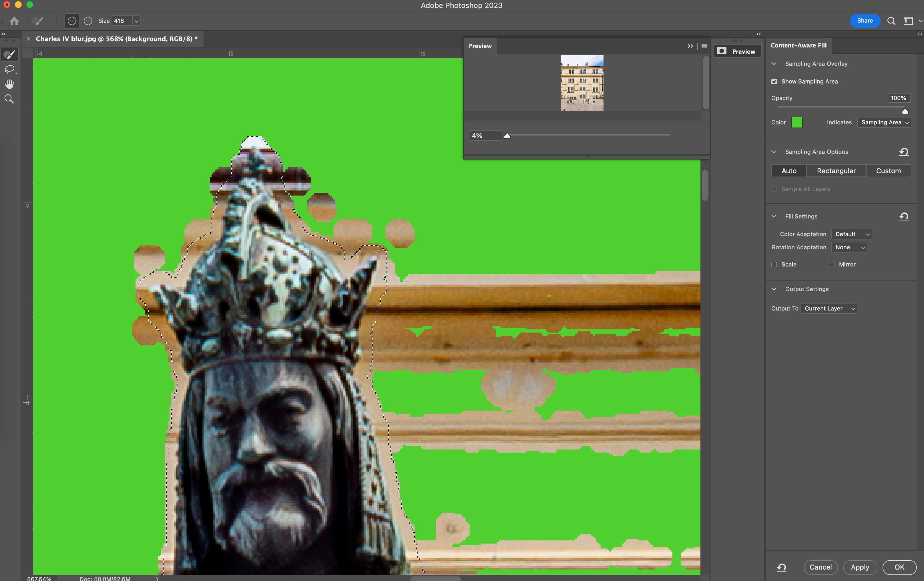Image resolution: width=924 pixels, height=581 pixels.
Task: Reset Sampling Area Options
Action: point(904,152)
